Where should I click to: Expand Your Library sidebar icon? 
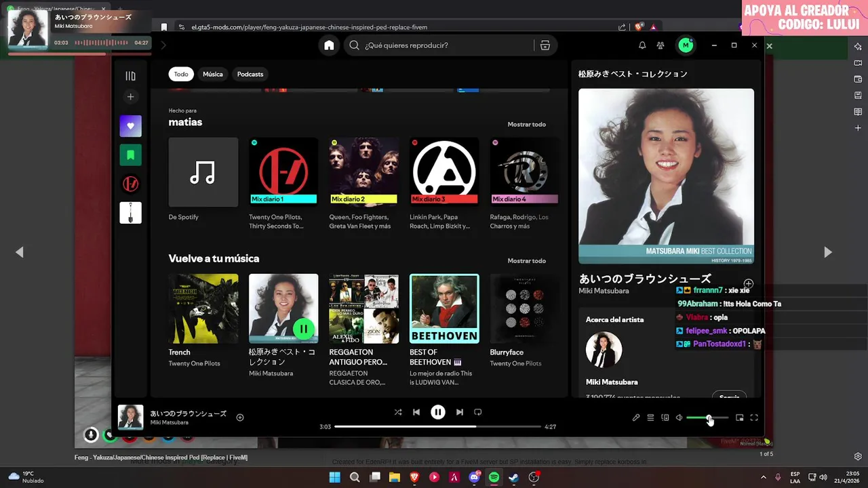click(x=131, y=76)
